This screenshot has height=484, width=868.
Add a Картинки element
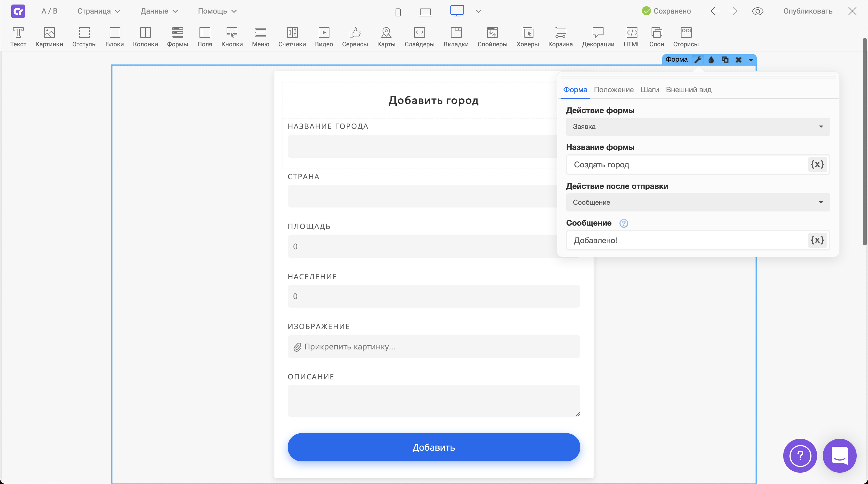(49, 37)
